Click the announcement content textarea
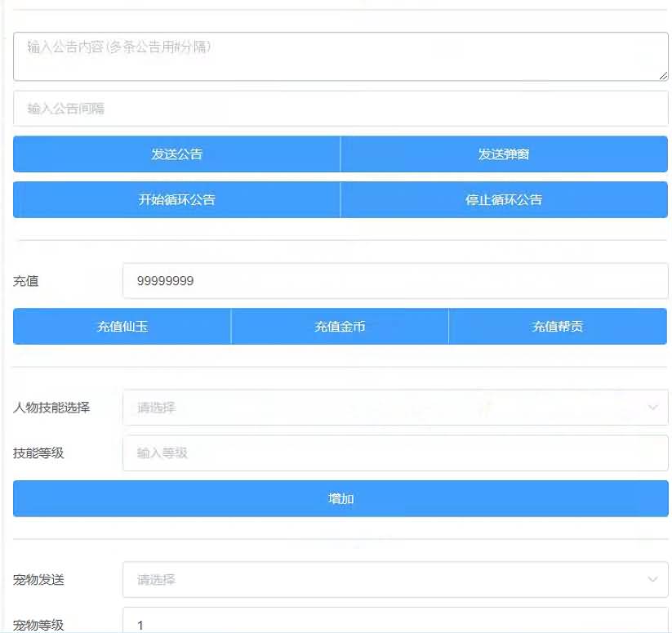This screenshot has width=672, height=633. [340, 56]
